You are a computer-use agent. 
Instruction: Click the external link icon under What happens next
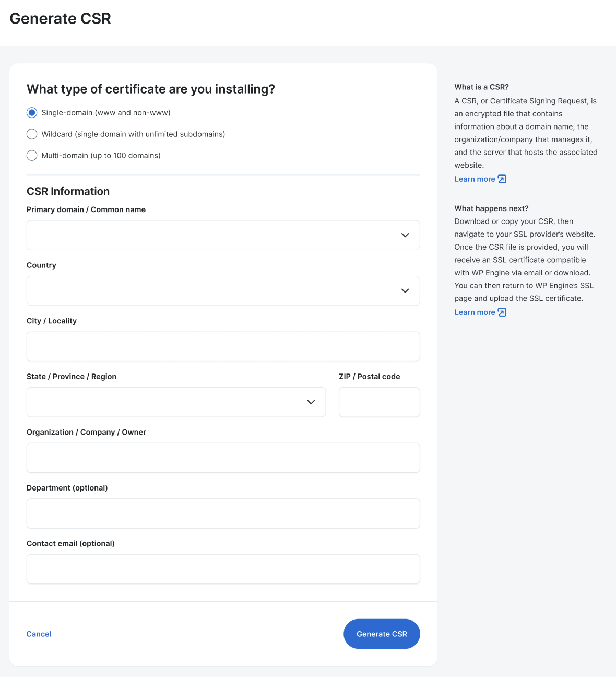coord(502,312)
